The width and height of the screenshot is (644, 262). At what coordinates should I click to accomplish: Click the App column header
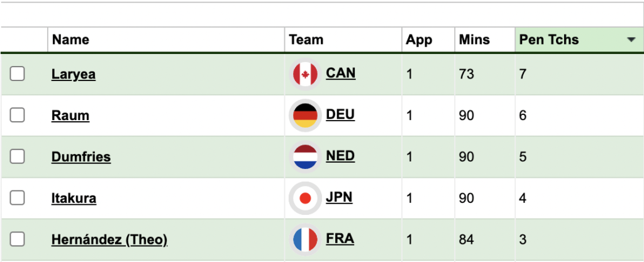419,40
